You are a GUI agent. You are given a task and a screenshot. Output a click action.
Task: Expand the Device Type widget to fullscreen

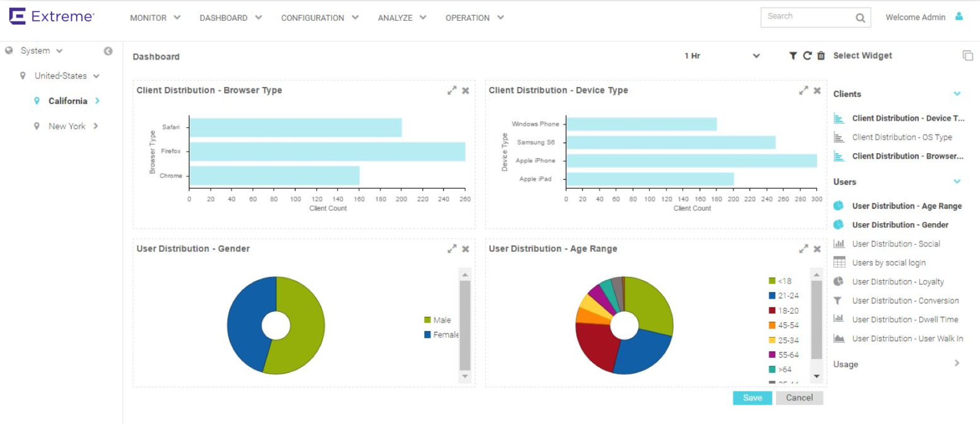pyautogui.click(x=804, y=91)
